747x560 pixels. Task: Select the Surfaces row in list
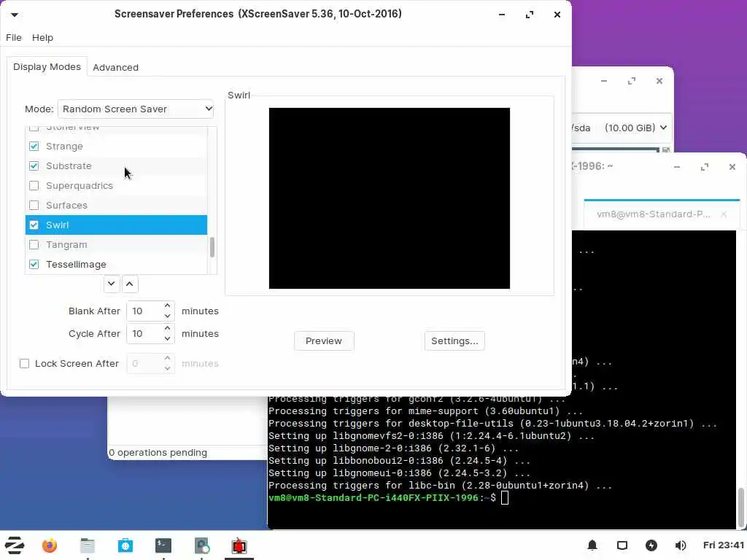[116, 205]
